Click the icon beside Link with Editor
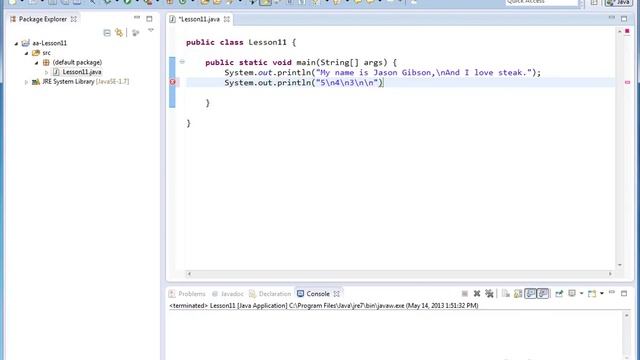 click(136, 33)
